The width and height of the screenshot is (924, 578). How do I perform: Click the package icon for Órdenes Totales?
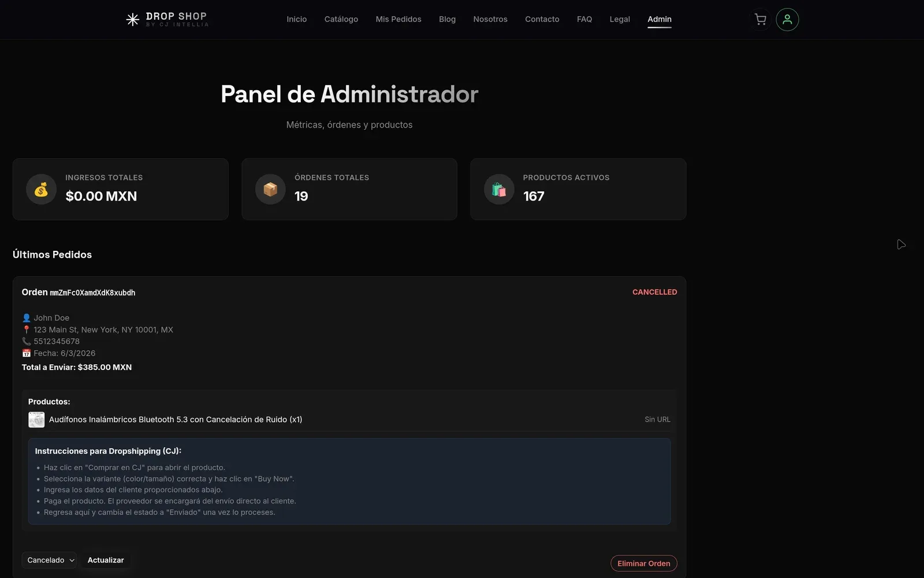pyautogui.click(x=270, y=189)
